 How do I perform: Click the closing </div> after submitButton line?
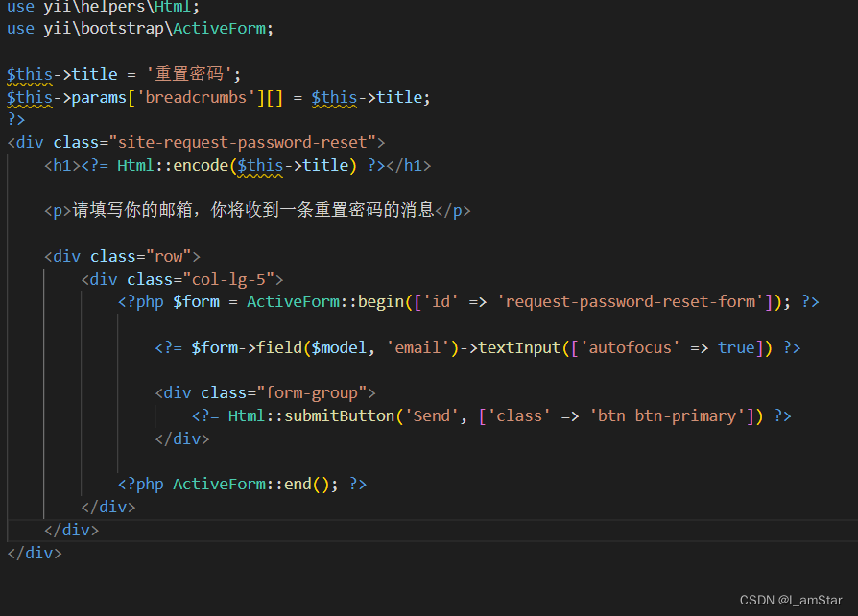[182, 439]
